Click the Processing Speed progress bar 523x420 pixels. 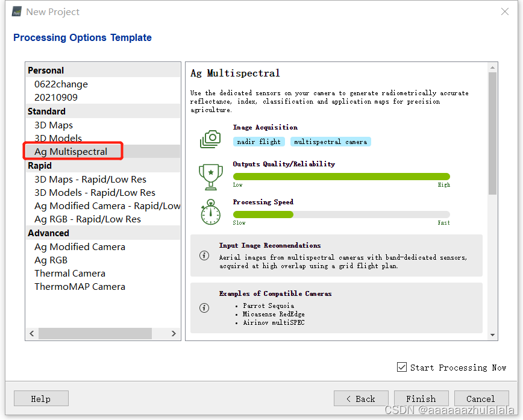341,215
